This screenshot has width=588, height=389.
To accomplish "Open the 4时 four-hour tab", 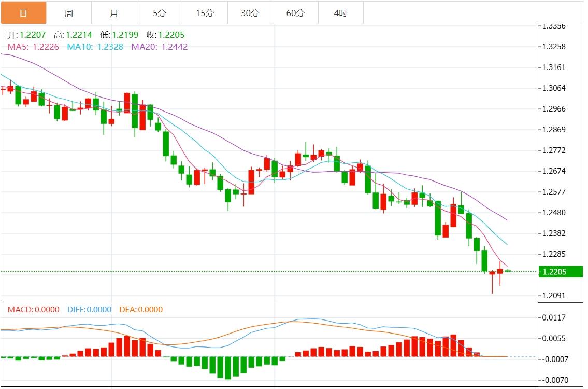I will click(340, 13).
